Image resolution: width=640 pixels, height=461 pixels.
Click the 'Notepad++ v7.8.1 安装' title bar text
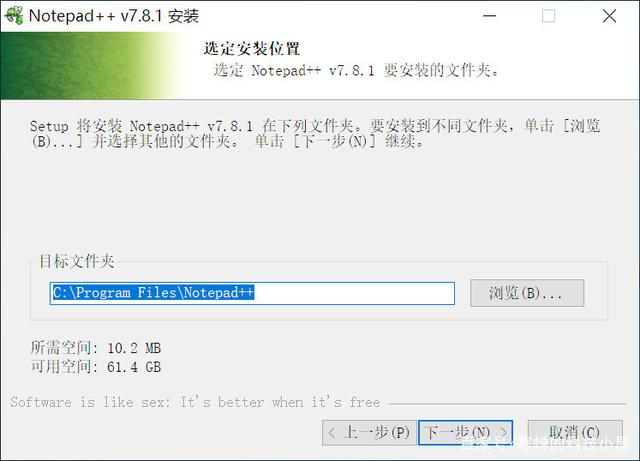(x=114, y=16)
